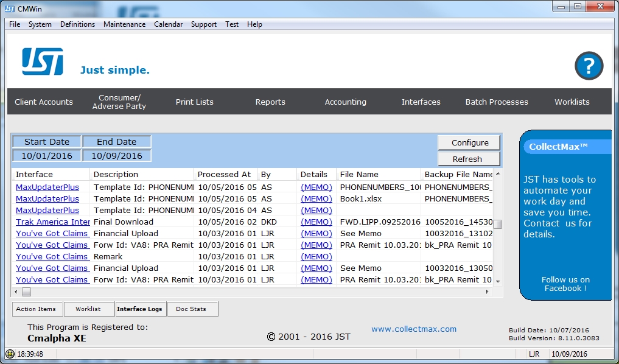Open MEMO details for Book1.xlsx row
This screenshot has height=364, width=619.
(316, 199)
